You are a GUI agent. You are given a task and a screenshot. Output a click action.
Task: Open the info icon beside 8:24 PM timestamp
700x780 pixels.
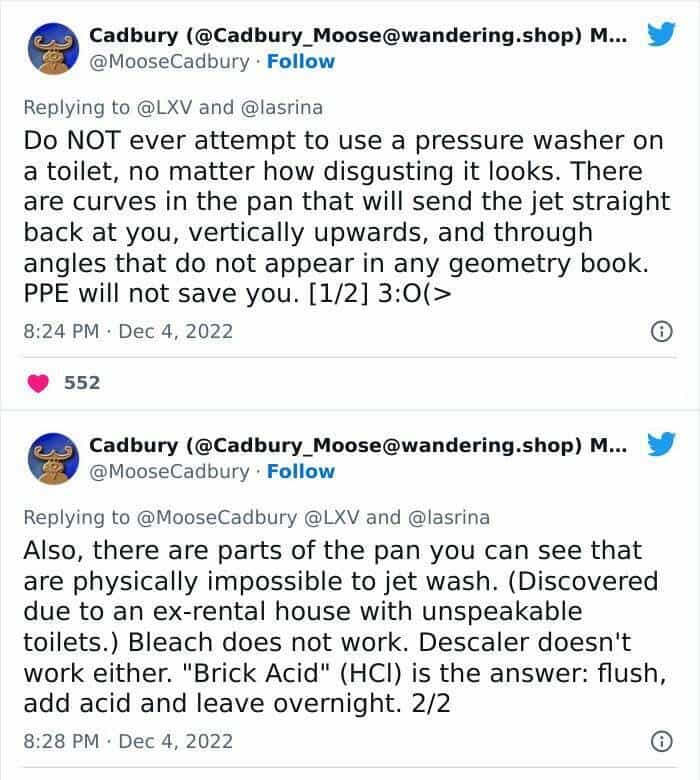point(660,330)
